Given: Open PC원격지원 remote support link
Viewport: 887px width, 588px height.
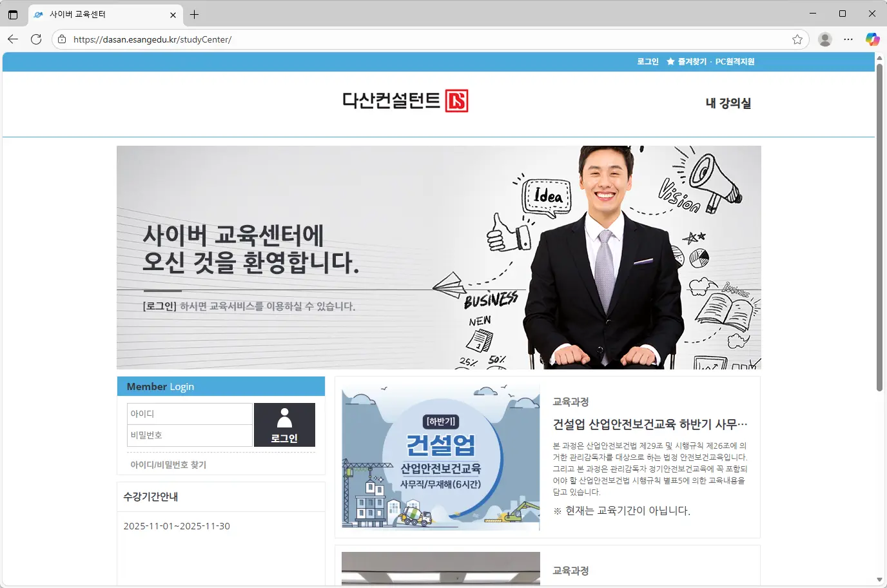Looking at the screenshot, I should click(734, 61).
